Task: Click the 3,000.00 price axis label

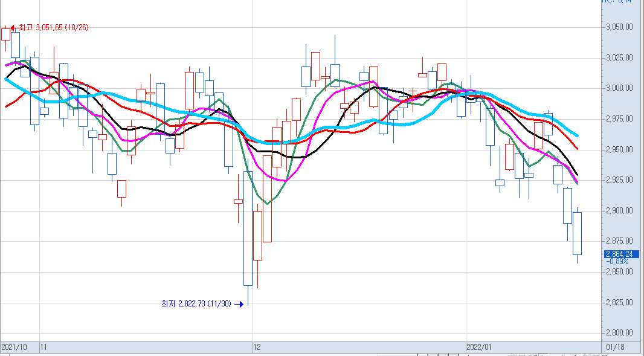Action: click(x=619, y=88)
